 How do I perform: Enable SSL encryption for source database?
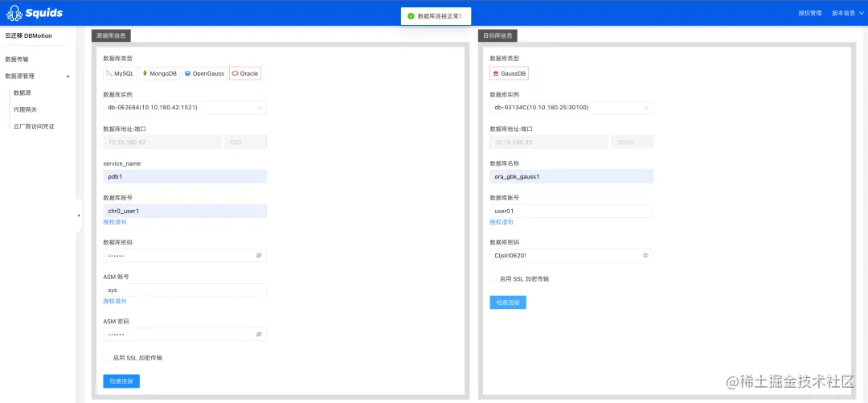coord(107,357)
